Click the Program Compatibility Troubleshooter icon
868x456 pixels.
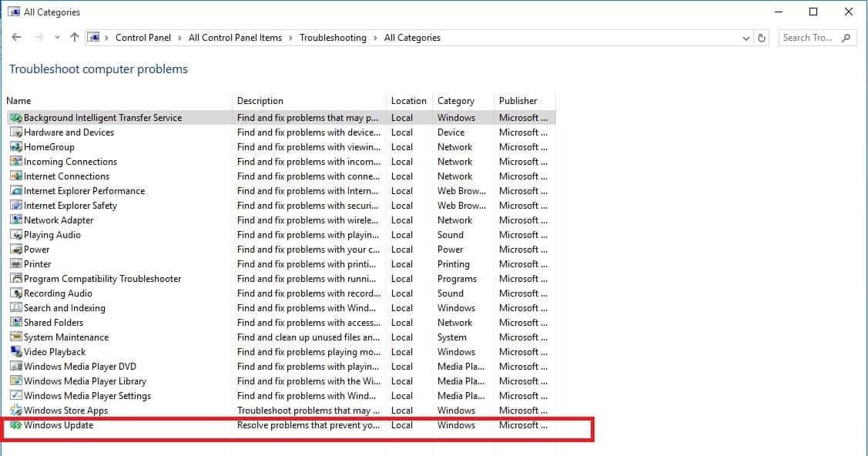[16, 279]
